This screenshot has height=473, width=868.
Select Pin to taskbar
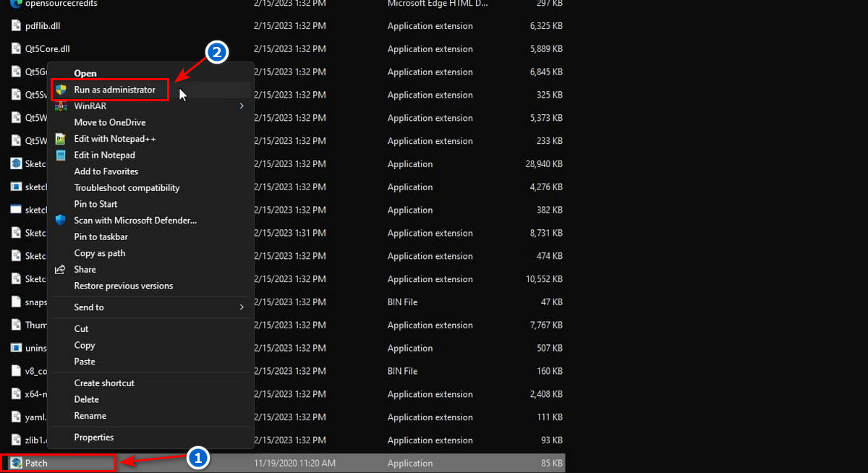pyautogui.click(x=101, y=236)
